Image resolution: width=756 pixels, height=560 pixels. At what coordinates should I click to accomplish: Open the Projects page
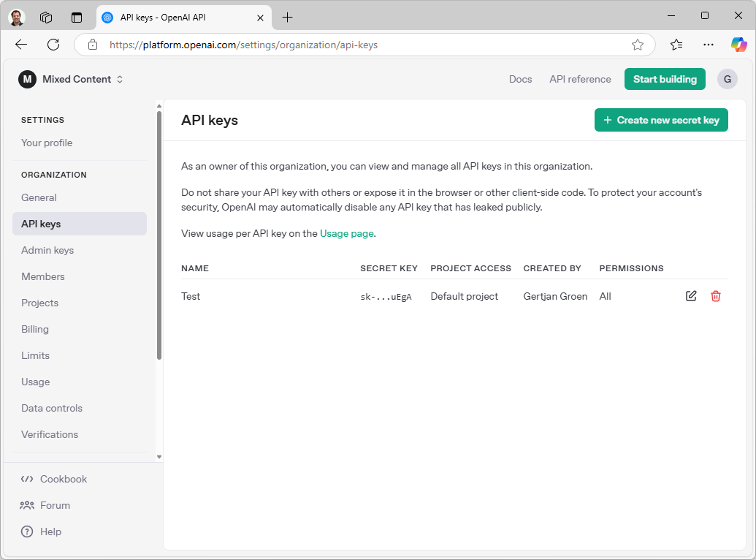[39, 303]
